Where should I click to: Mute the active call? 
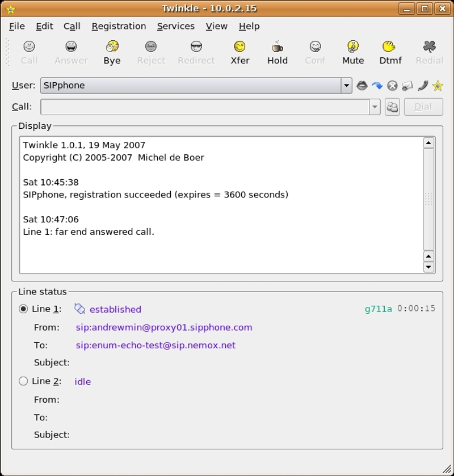click(x=353, y=53)
